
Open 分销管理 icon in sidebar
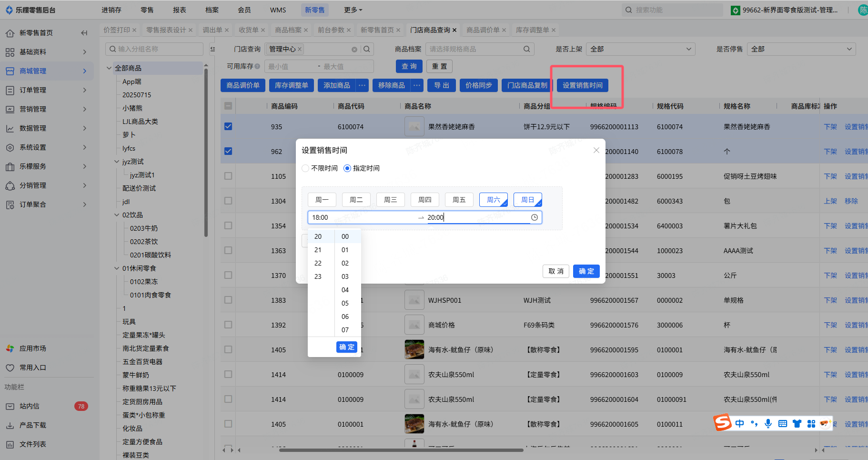pos(10,185)
